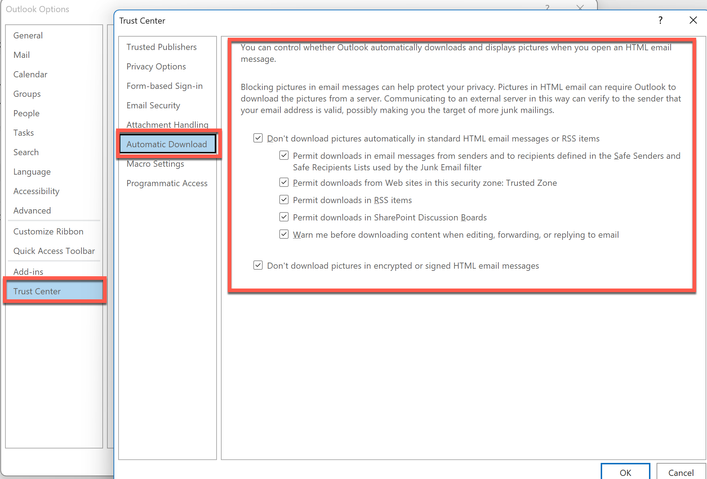Image resolution: width=707 pixels, height=479 pixels.
Task: Open Trusted Publishers in Trust Center
Action: (161, 47)
